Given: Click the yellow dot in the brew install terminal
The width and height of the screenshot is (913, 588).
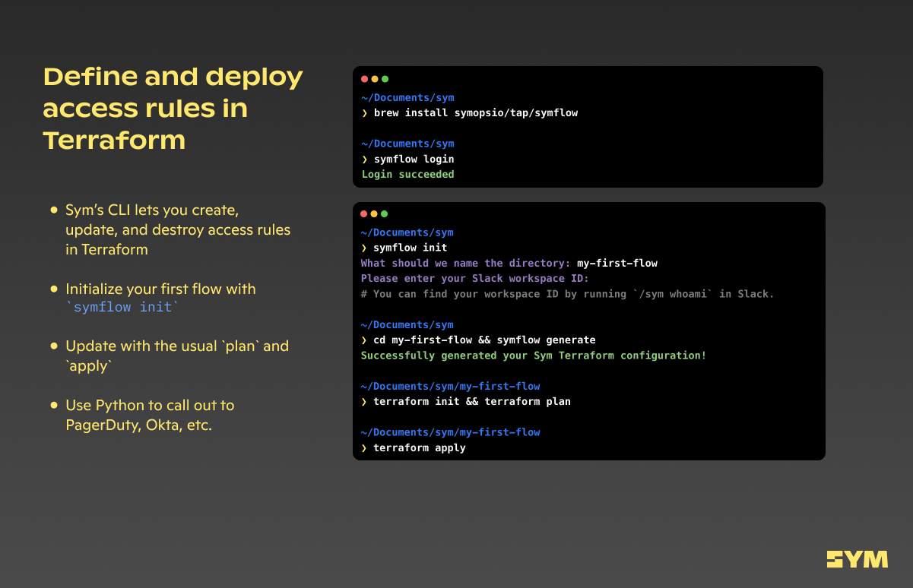Looking at the screenshot, I should coord(375,79).
